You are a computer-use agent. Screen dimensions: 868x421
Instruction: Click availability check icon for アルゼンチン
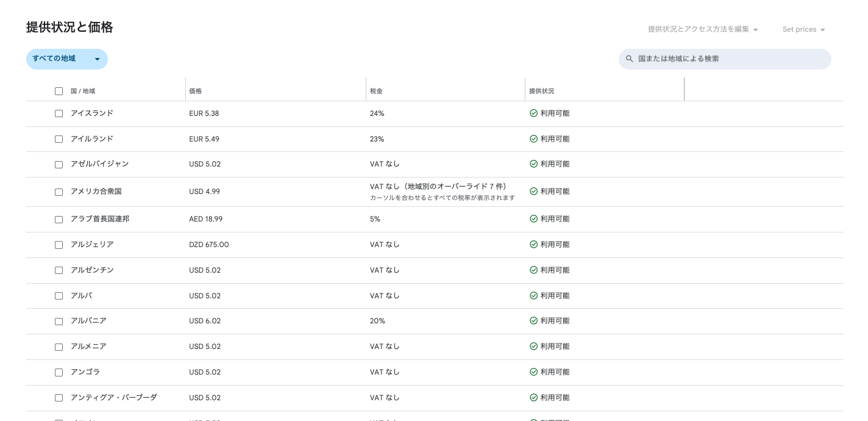[x=533, y=270]
